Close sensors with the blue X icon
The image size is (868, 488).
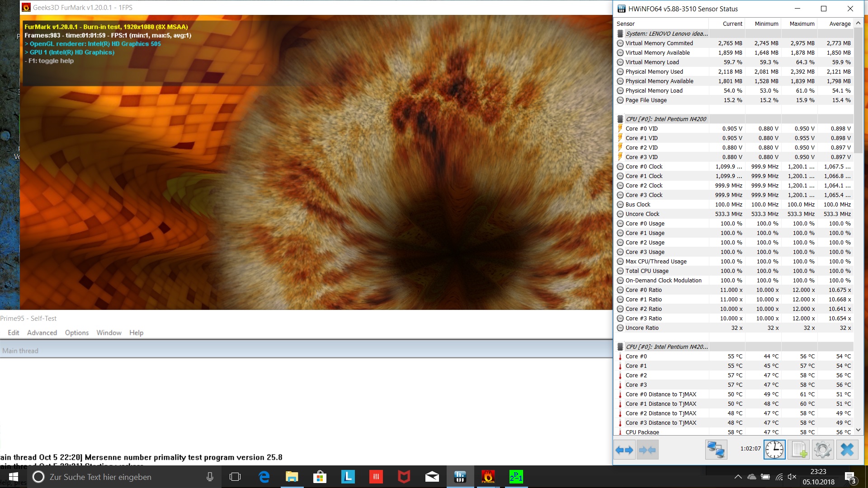coord(847,450)
